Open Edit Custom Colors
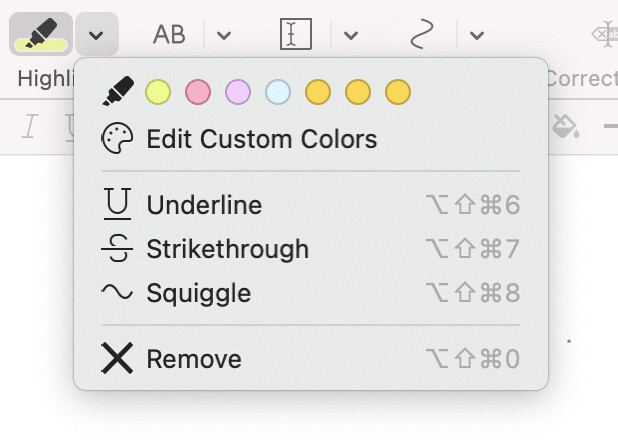Viewport: 618px width, 444px height. [x=261, y=139]
